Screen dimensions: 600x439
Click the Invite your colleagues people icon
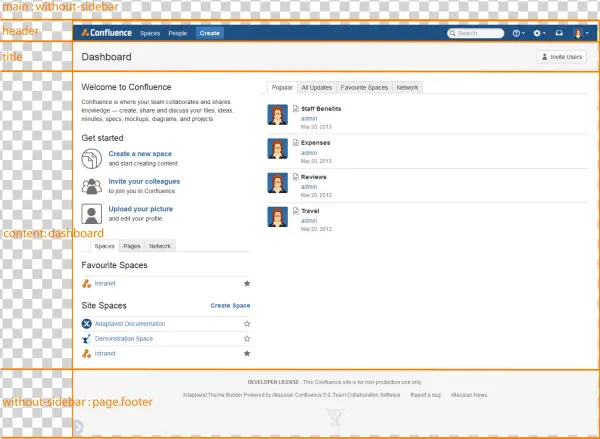(91, 186)
